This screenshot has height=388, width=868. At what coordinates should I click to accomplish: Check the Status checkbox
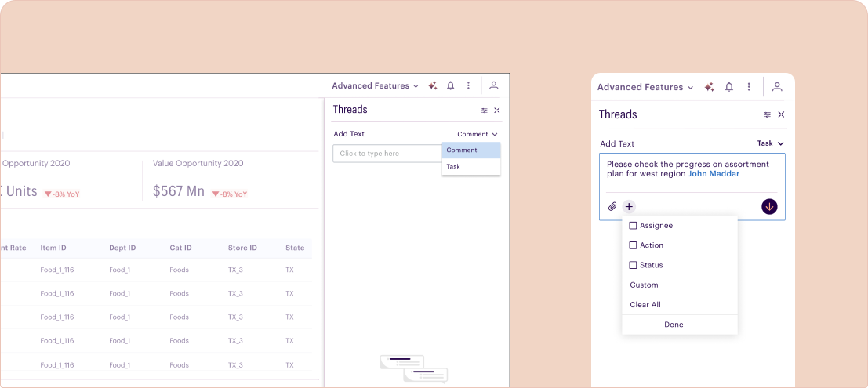click(x=634, y=265)
